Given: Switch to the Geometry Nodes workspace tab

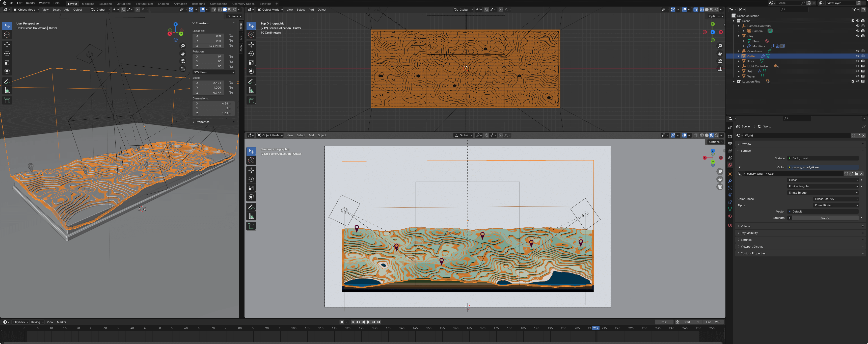Looking at the screenshot, I should (x=243, y=4).
